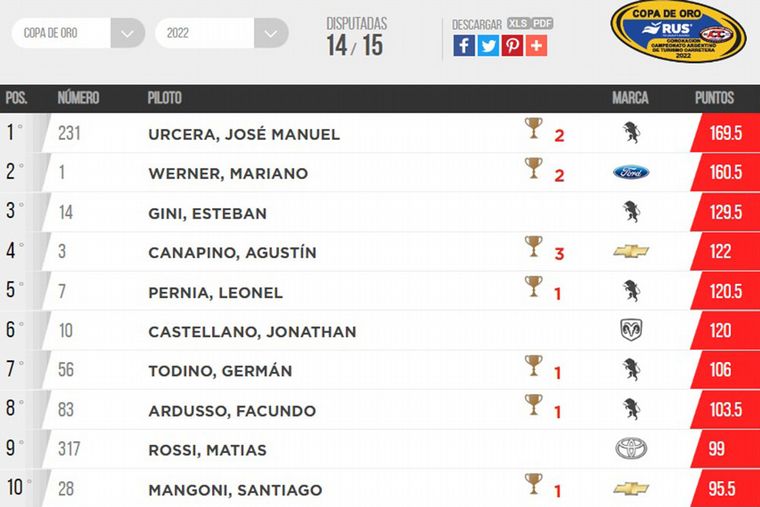
Task: Click Dodge Ram logo in Castellano's row
Action: click(631, 331)
